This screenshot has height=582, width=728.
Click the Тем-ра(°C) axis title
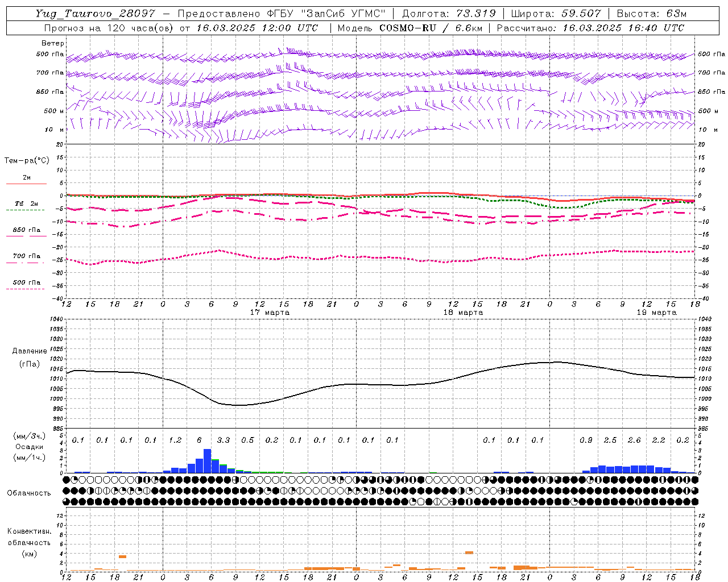pyautogui.click(x=27, y=161)
